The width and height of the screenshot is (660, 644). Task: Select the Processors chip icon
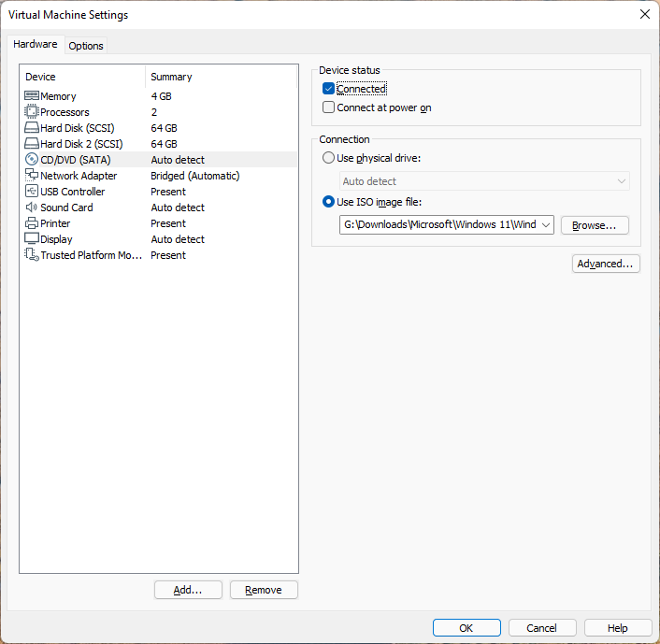32,112
